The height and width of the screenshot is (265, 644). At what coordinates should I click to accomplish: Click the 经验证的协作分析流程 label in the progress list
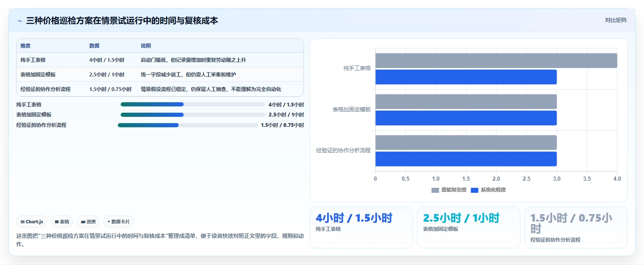pos(41,125)
